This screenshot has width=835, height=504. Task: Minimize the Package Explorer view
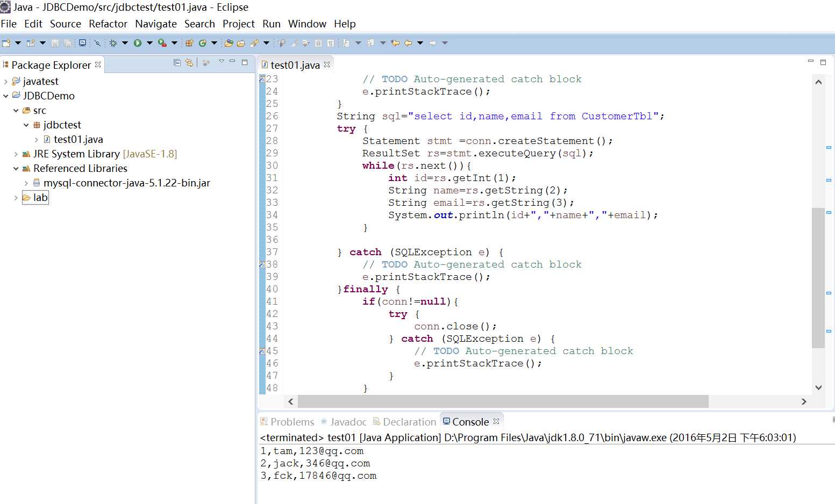232,62
